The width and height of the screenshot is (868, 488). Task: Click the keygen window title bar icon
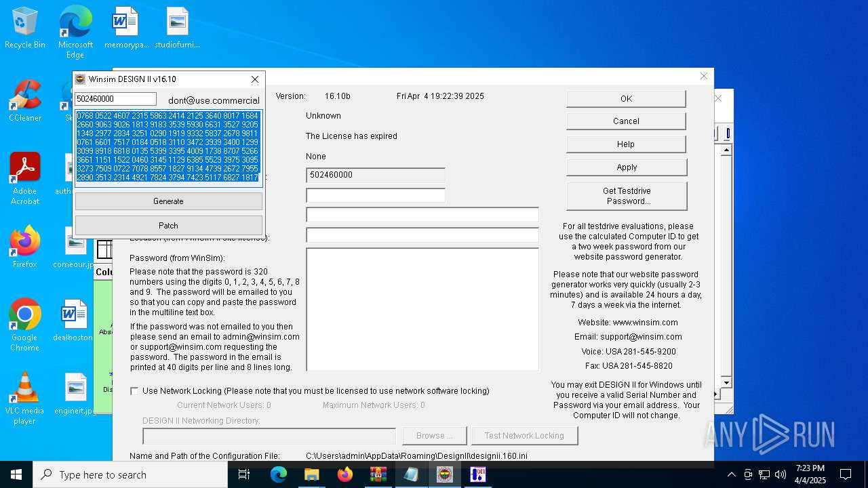tap(80, 79)
